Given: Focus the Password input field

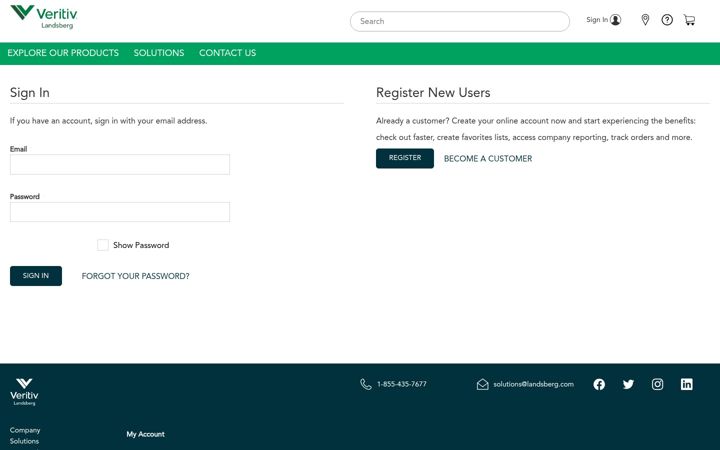Looking at the screenshot, I should 120,212.
